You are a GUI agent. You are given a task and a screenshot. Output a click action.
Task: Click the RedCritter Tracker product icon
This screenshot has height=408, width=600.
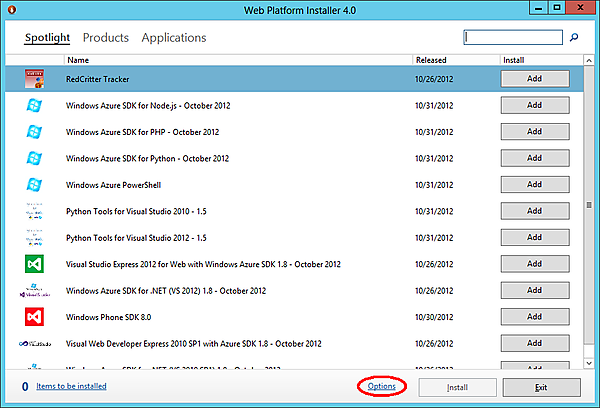[33, 78]
